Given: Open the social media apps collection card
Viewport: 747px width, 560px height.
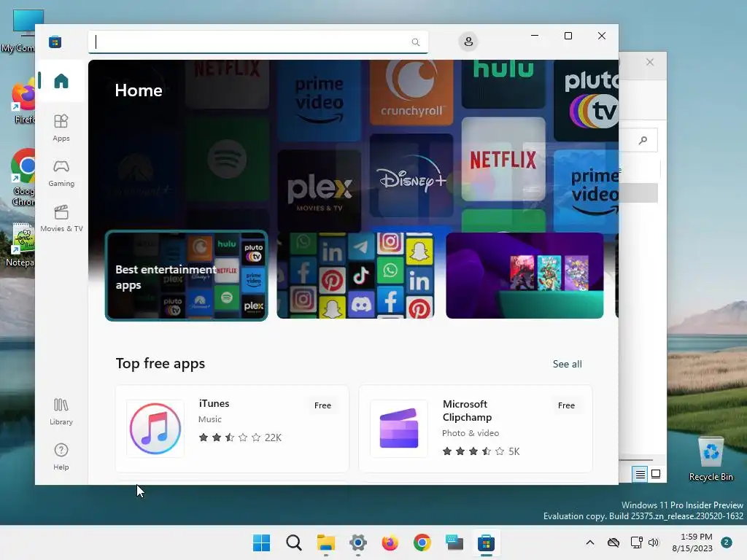Looking at the screenshot, I should [x=355, y=276].
